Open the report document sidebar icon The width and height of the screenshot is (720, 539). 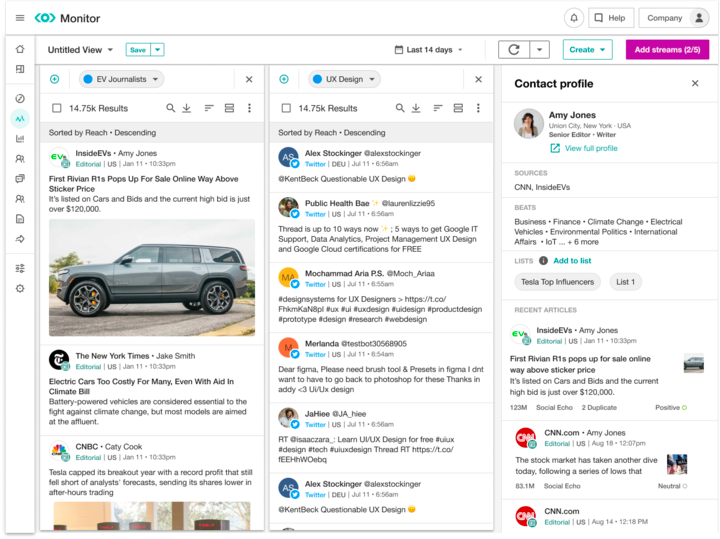[x=20, y=219]
